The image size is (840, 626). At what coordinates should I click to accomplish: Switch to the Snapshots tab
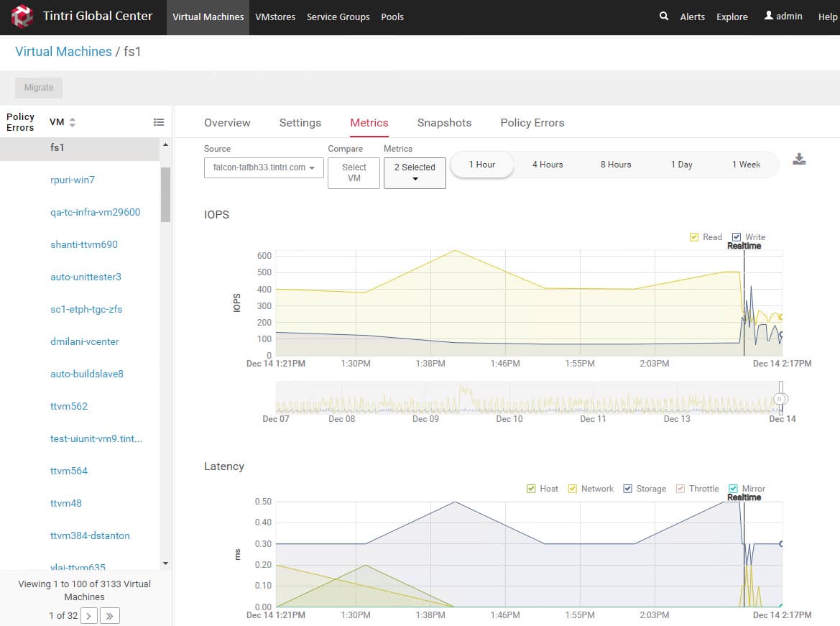tap(444, 123)
